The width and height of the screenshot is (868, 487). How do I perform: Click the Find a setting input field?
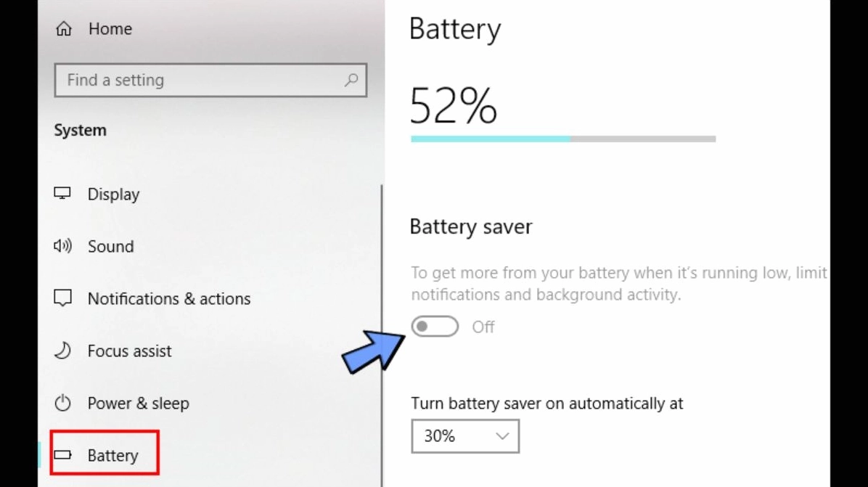coord(181,80)
